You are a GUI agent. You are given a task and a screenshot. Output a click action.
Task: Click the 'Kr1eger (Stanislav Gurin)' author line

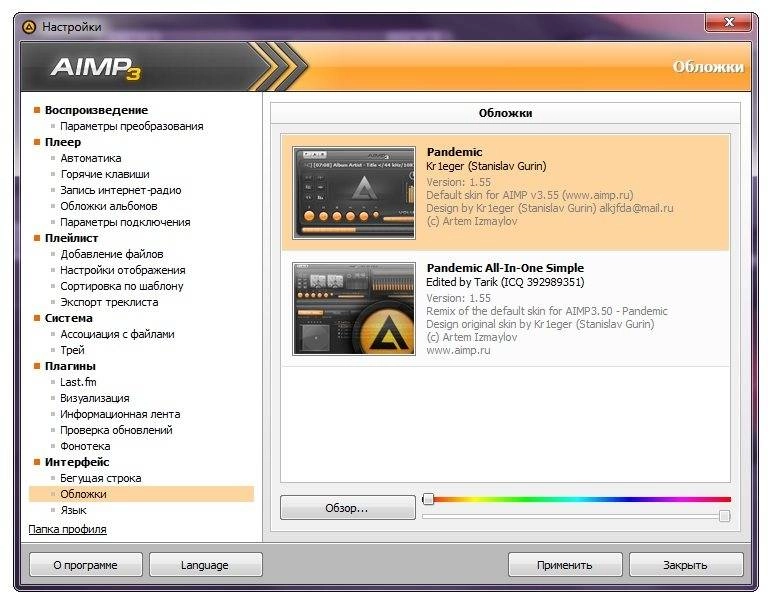pyautogui.click(x=486, y=166)
